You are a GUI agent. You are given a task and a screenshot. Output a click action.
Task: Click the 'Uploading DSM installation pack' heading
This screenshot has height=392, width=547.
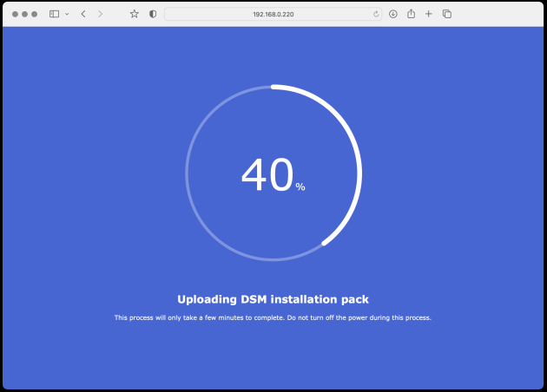pos(273,299)
